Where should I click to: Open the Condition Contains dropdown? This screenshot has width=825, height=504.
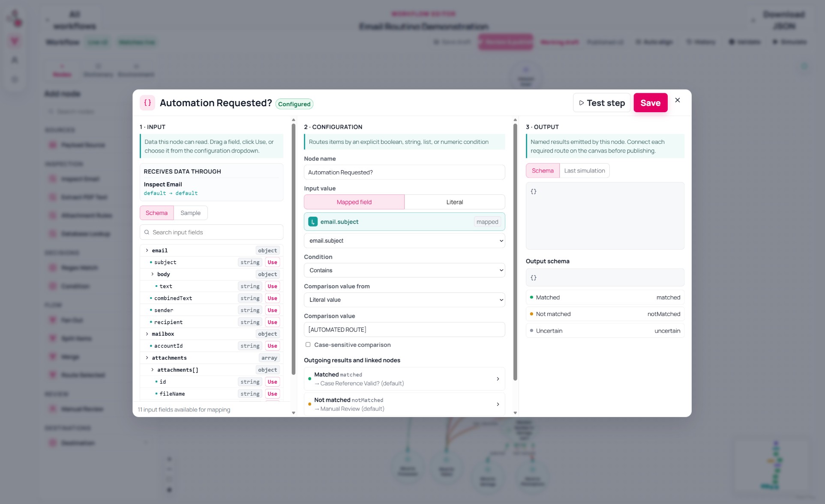(404, 270)
